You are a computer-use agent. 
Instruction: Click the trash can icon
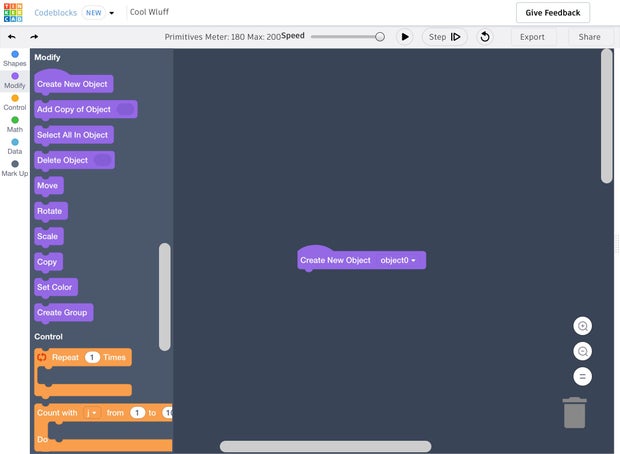click(x=575, y=413)
